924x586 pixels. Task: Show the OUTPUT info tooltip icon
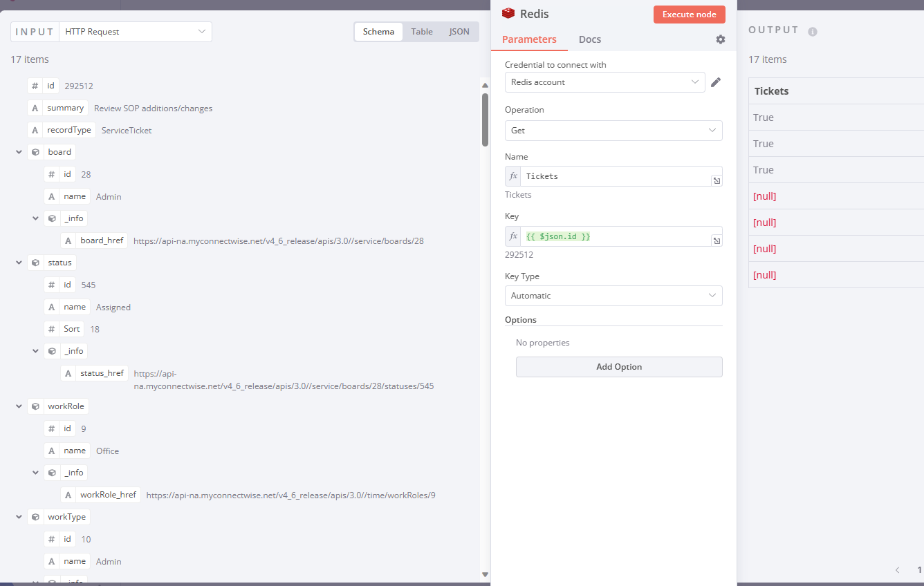tap(813, 32)
